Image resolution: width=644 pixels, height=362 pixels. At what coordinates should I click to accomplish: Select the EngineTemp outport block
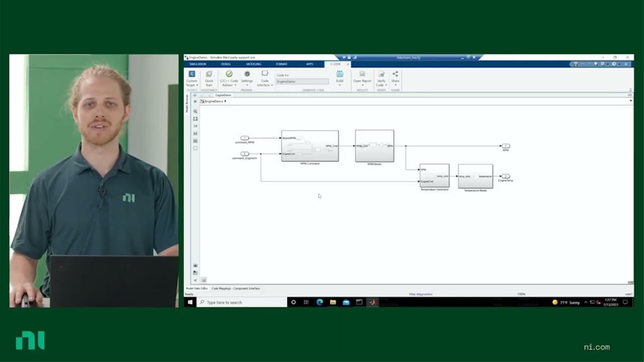pyautogui.click(x=506, y=176)
